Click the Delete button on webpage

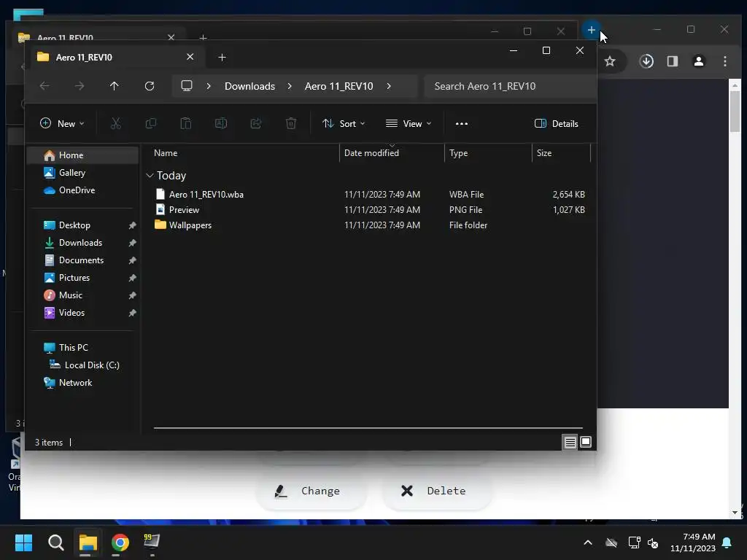(x=436, y=491)
